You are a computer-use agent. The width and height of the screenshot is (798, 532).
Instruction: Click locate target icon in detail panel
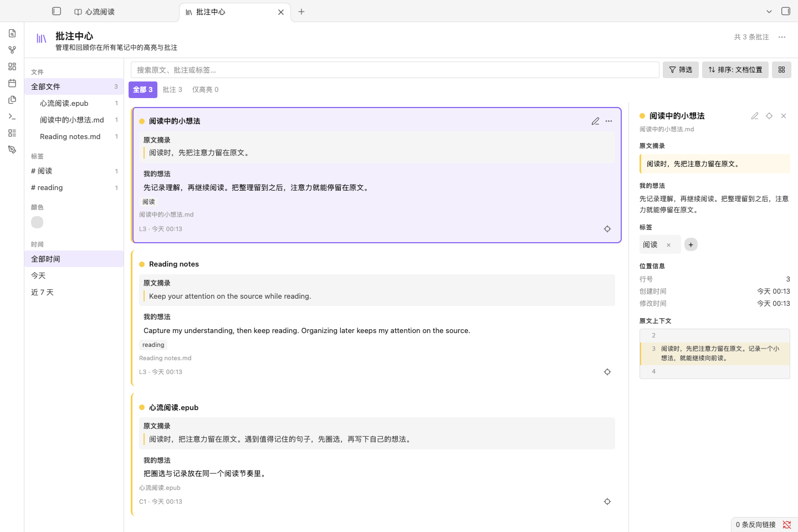[769, 116]
